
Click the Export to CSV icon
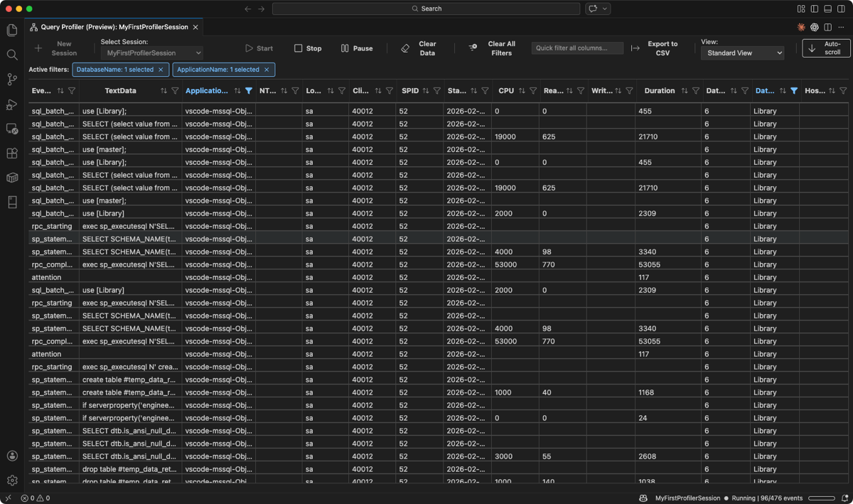[635, 48]
